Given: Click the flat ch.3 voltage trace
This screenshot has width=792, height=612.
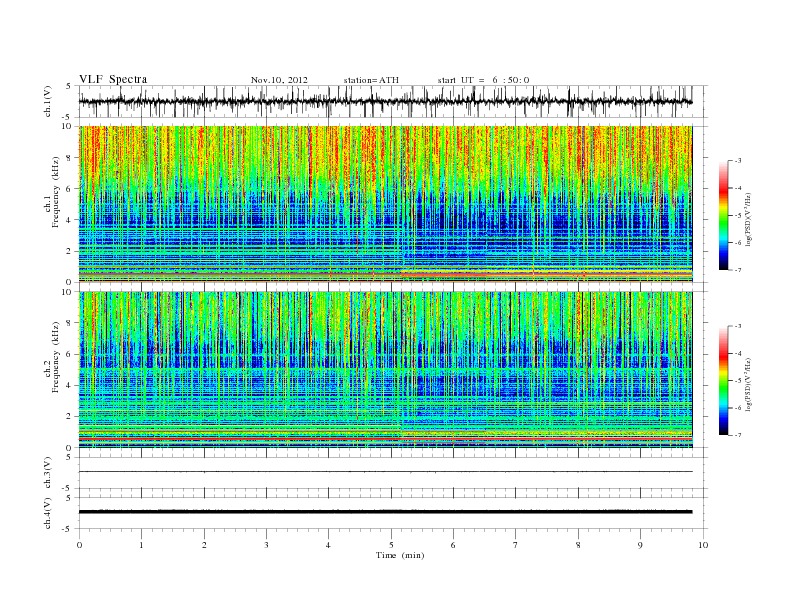Looking at the screenshot, I should click(385, 472).
